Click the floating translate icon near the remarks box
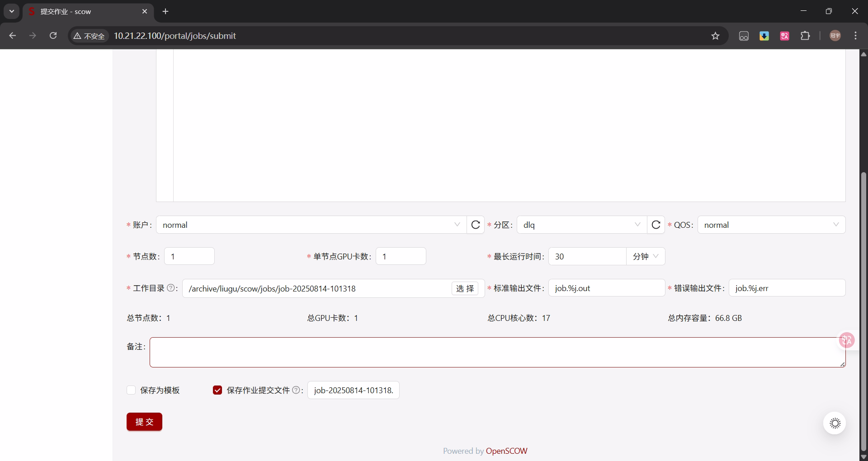This screenshot has width=868, height=461. [x=846, y=340]
